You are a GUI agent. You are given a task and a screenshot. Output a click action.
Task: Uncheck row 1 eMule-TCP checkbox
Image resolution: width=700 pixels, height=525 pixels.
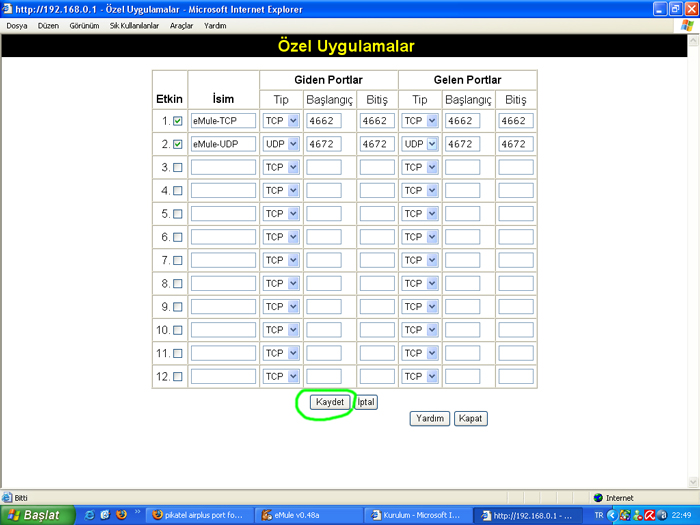tap(178, 121)
